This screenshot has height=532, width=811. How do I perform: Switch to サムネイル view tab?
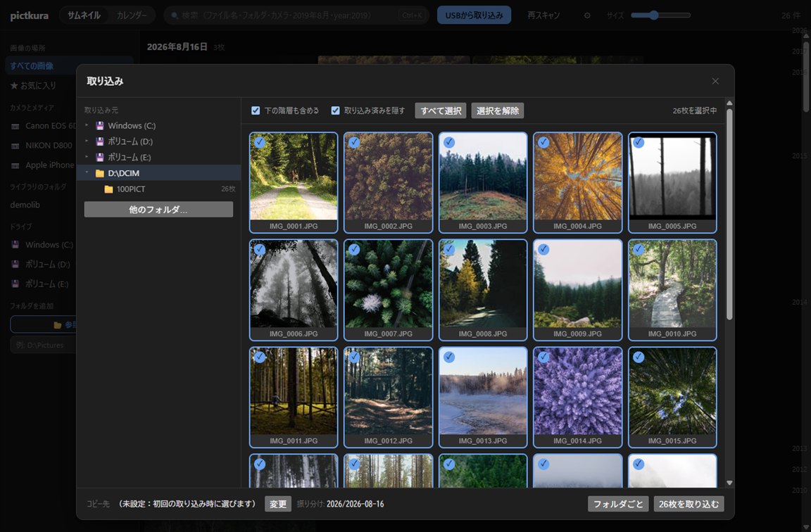[84, 15]
